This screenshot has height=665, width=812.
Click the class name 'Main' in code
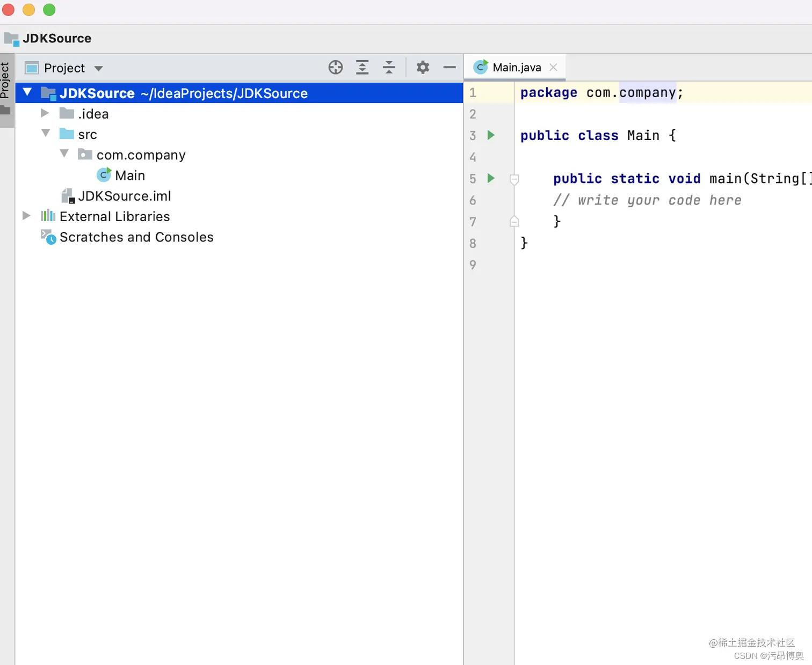tap(643, 135)
